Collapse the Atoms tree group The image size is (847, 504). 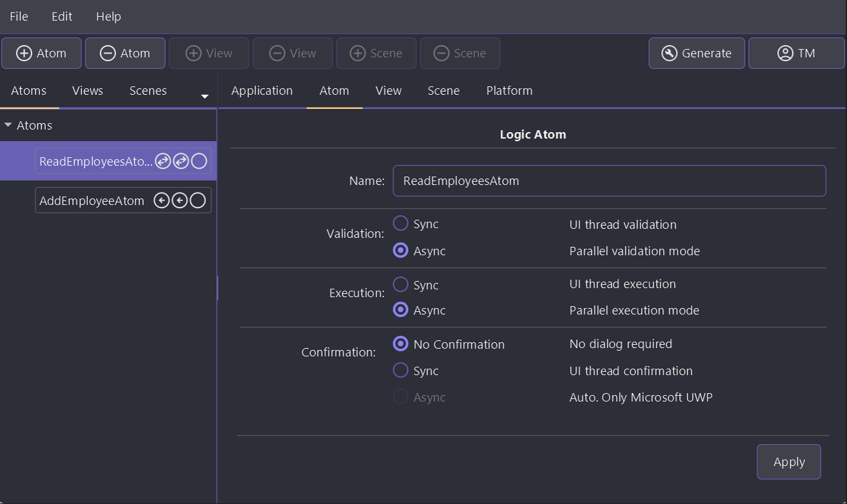[x=8, y=125]
